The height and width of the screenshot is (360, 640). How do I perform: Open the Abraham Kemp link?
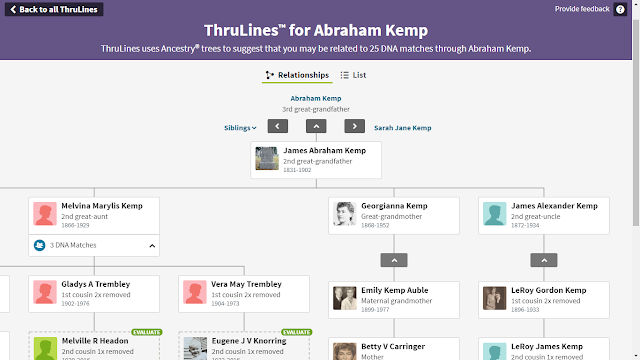(x=316, y=98)
